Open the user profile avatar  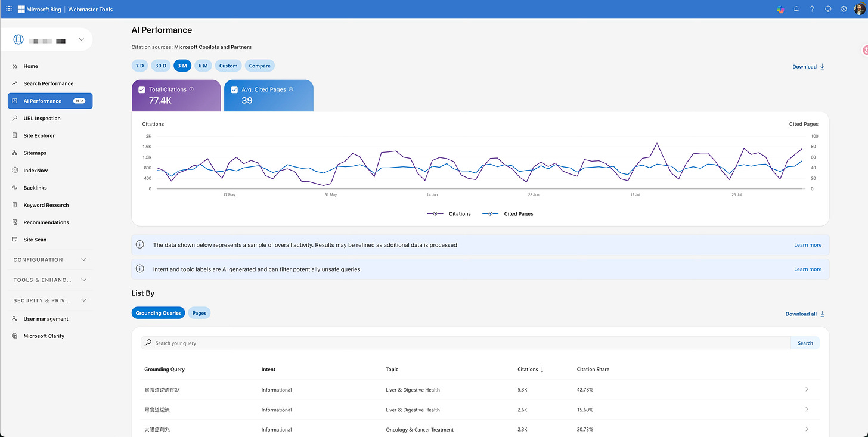859,9
